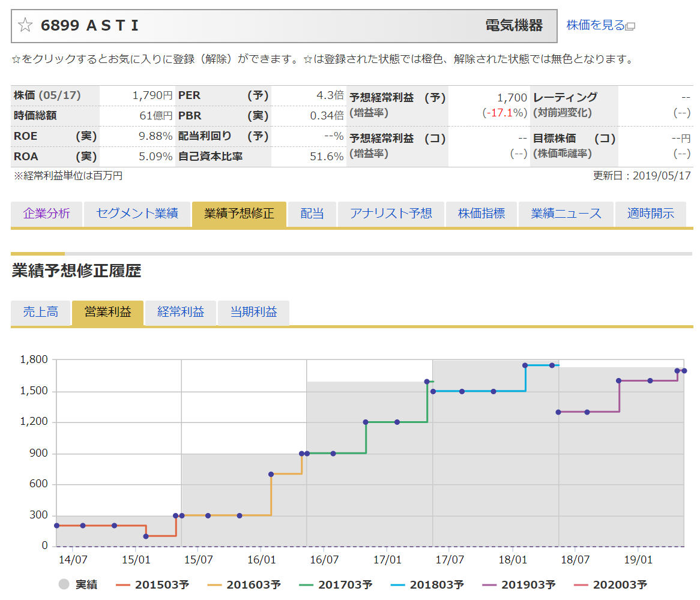Click the first 1,750 point on blue line
Screen dimensions: 700x600
[525, 365]
